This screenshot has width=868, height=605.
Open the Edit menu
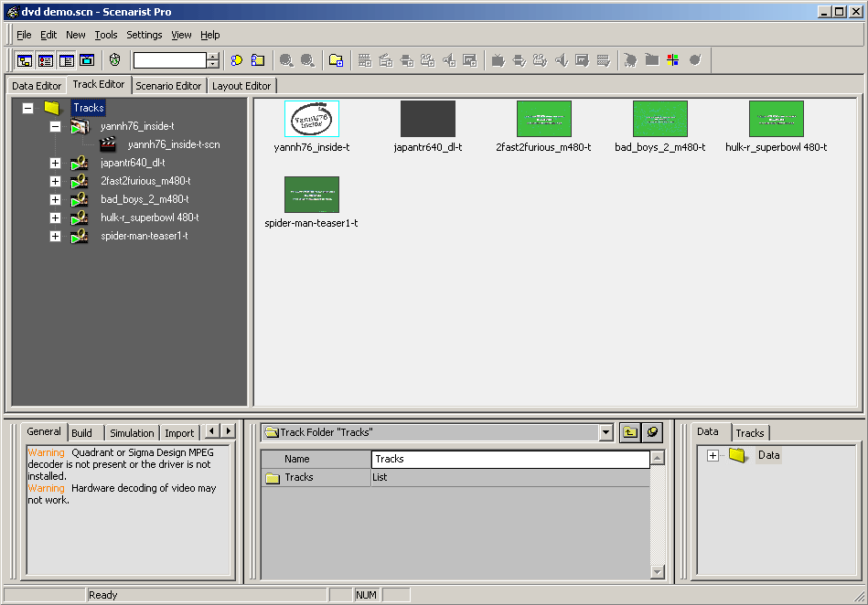pyautogui.click(x=48, y=35)
